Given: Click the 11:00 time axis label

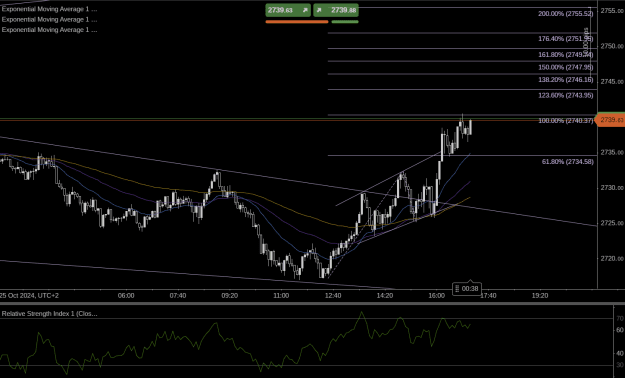Looking at the screenshot, I should point(281,295).
